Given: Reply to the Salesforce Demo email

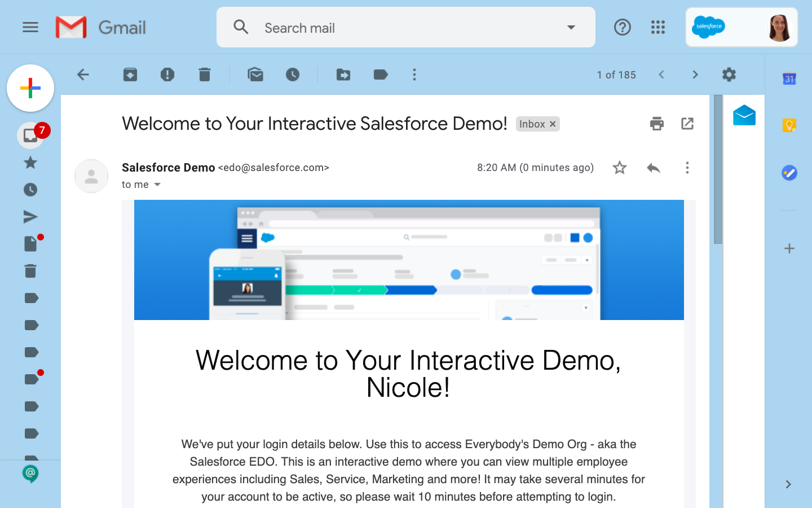Looking at the screenshot, I should (x=654, y=168).
